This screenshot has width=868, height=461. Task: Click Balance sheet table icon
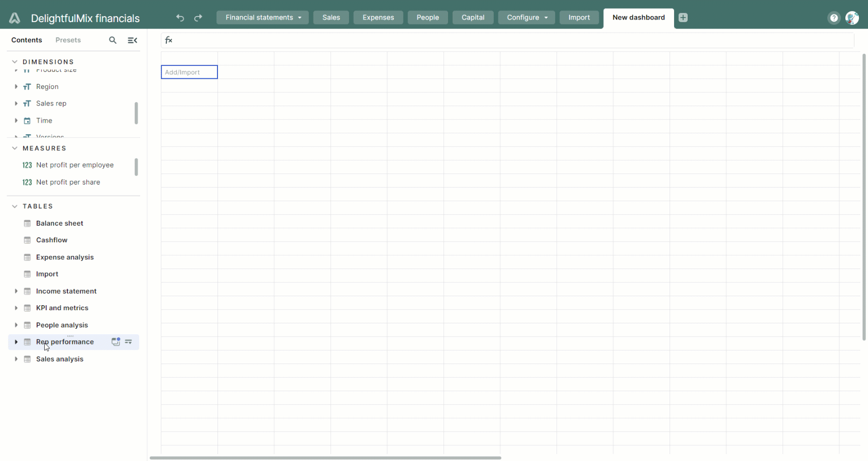[28, 223]
